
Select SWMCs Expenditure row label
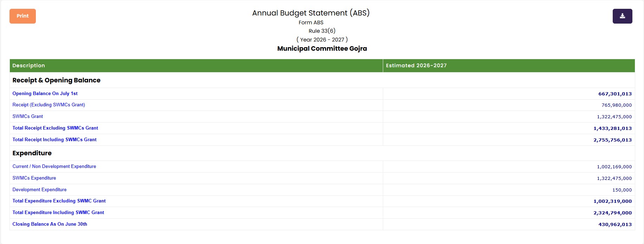click(34, 178)
